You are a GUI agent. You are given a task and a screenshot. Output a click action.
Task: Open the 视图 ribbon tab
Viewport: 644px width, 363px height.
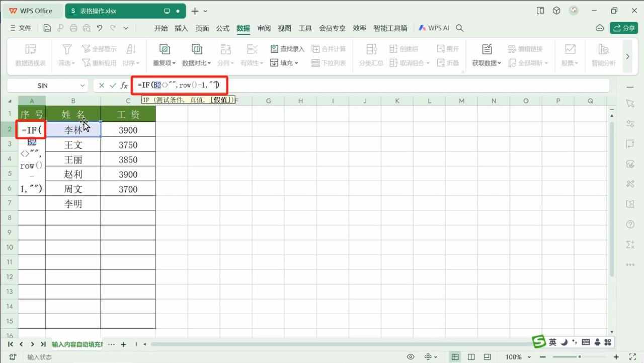point(285,28)
